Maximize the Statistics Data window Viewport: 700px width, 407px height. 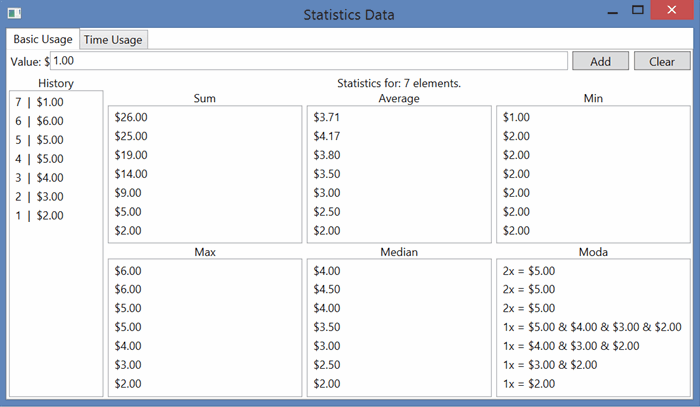coord(638,10)
